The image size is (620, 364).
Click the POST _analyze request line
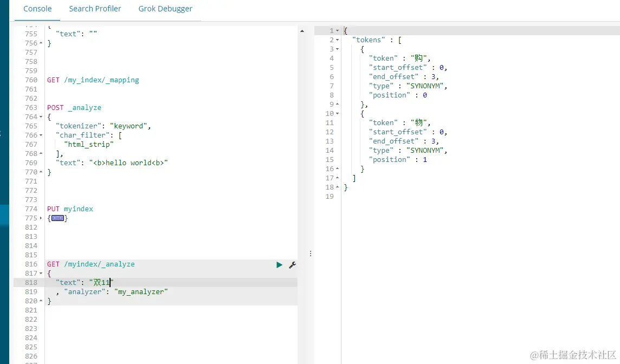click(74, 107)
